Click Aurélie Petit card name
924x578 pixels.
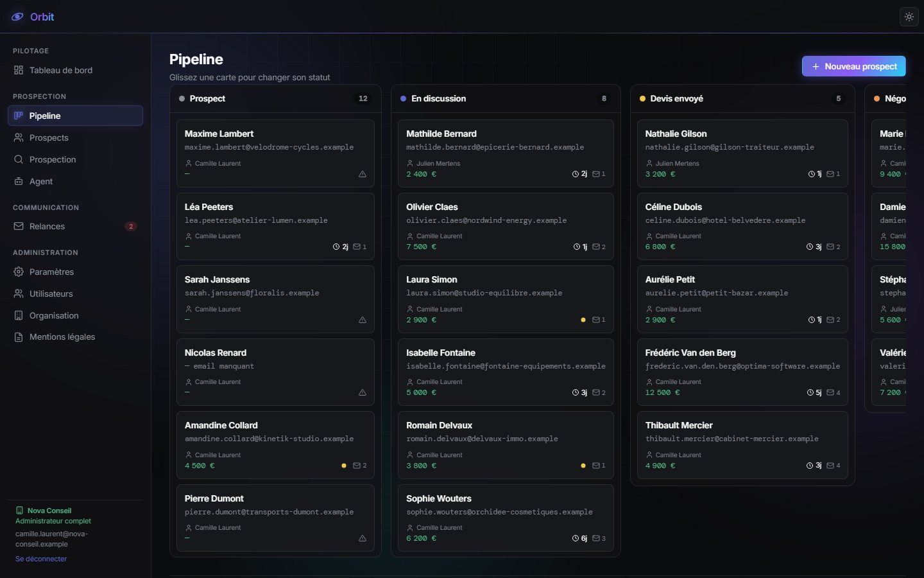tap(670, 279)
